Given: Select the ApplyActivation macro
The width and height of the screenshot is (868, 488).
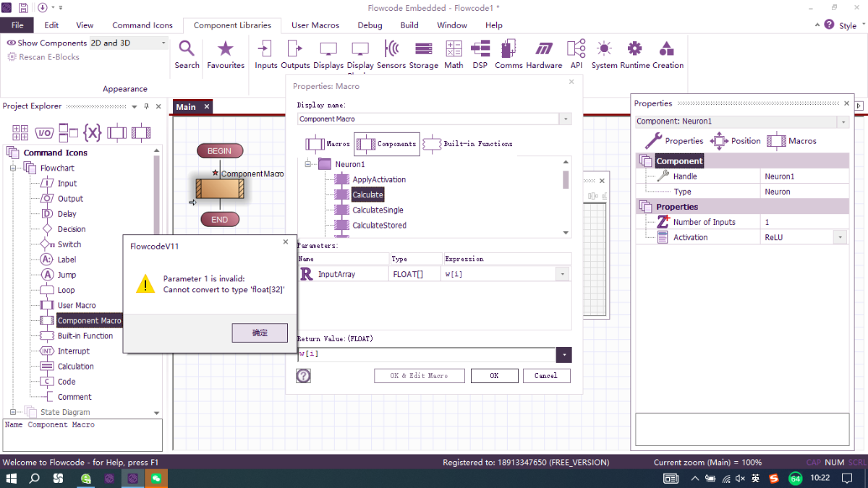Looking at the screenshot, I should tap(379, 180).
